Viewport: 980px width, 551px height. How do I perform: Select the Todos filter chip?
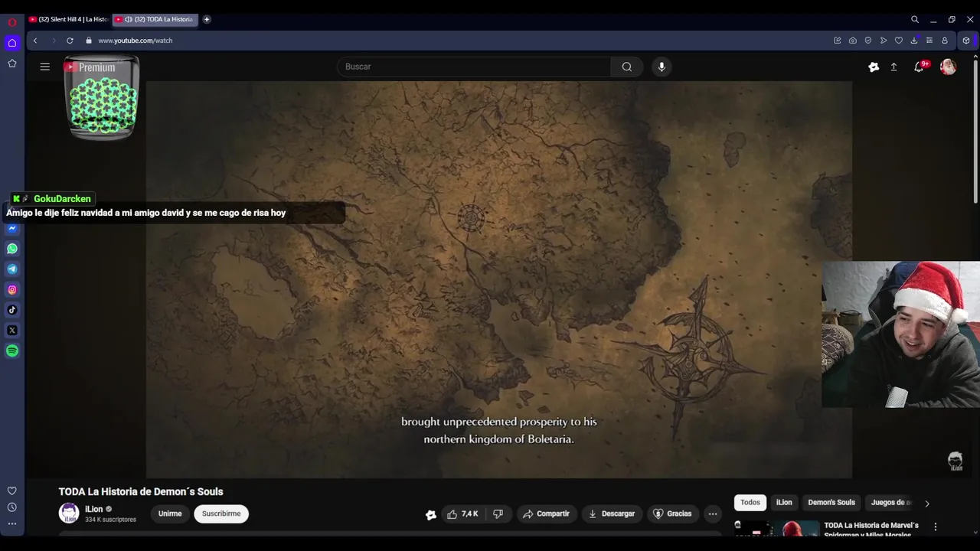750,502
